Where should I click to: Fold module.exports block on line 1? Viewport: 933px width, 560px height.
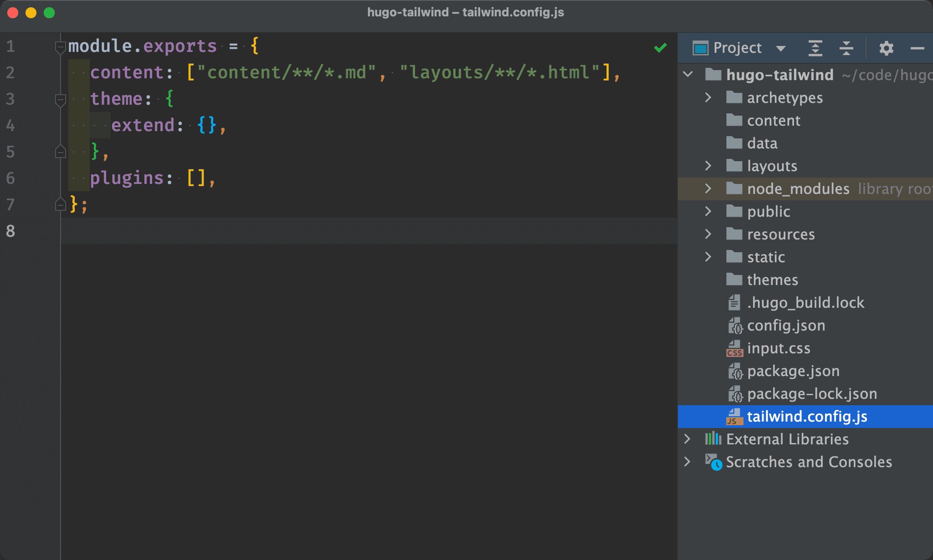pos(60,47)
